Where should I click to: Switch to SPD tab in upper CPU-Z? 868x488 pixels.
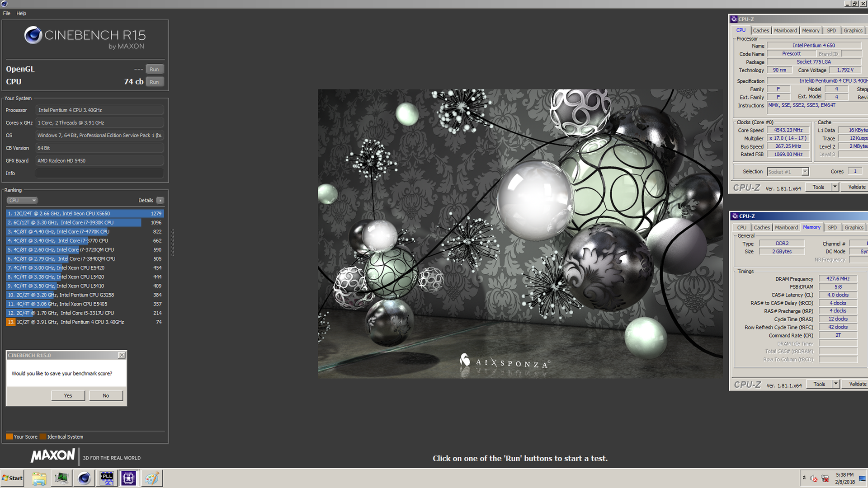[831, 30]
